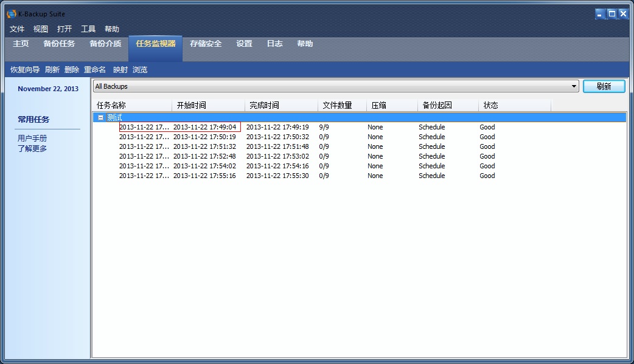Click 映射 in the toolbar
Viewport: 634px width, 364px height.
[x=120, y=70]
